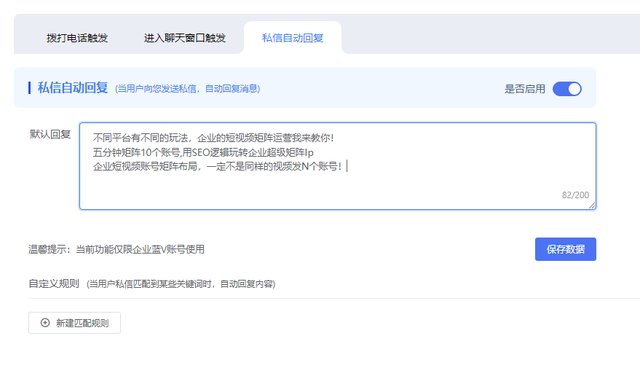Click the 私信自动回复 section heading
640x384 pixels.
73,88
